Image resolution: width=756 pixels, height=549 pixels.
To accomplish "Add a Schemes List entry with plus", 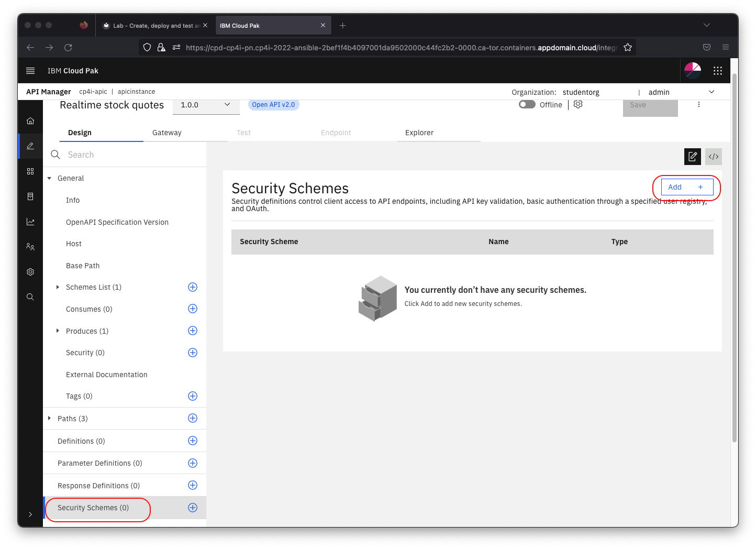I will (x=193, y=287).
